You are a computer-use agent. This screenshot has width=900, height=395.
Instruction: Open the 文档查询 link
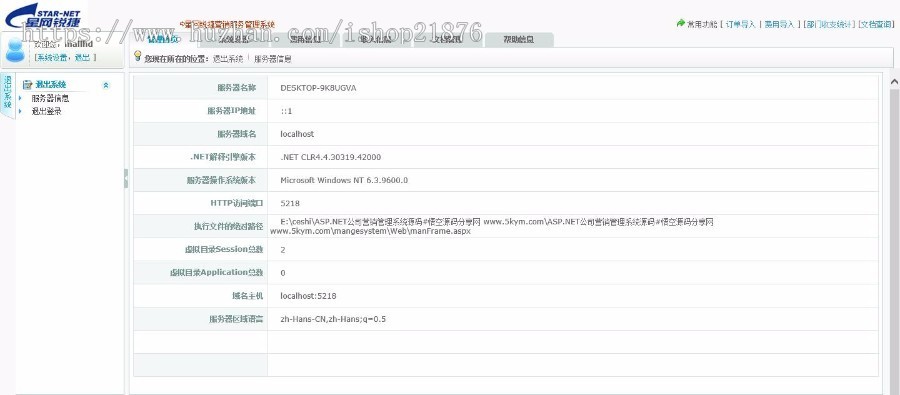[x=876, y=24]
